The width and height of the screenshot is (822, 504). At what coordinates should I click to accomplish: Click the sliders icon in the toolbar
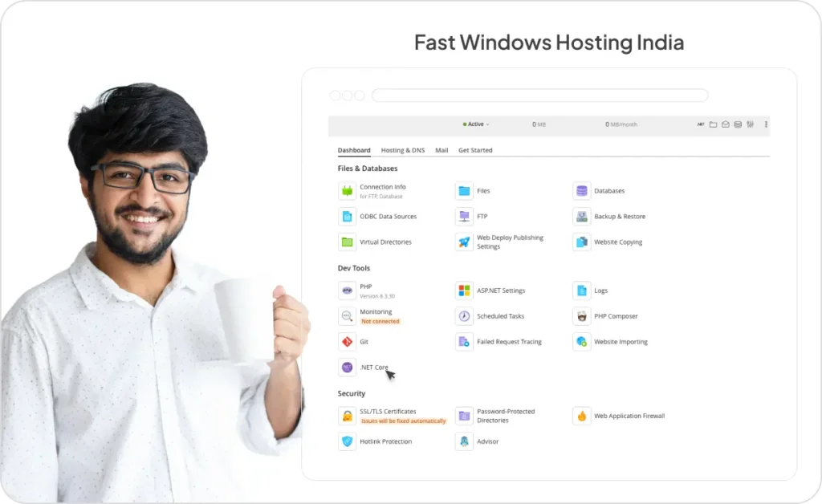coord(751,124)
